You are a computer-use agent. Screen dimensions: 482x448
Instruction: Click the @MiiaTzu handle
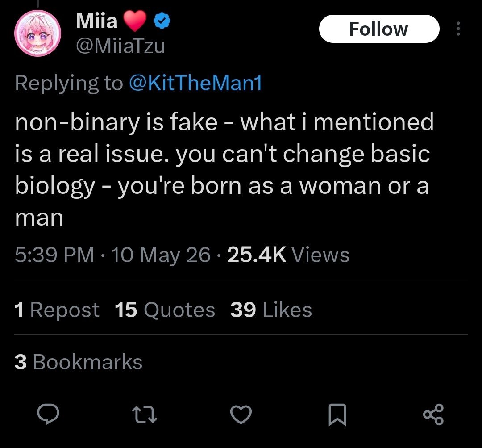[120, 46]
